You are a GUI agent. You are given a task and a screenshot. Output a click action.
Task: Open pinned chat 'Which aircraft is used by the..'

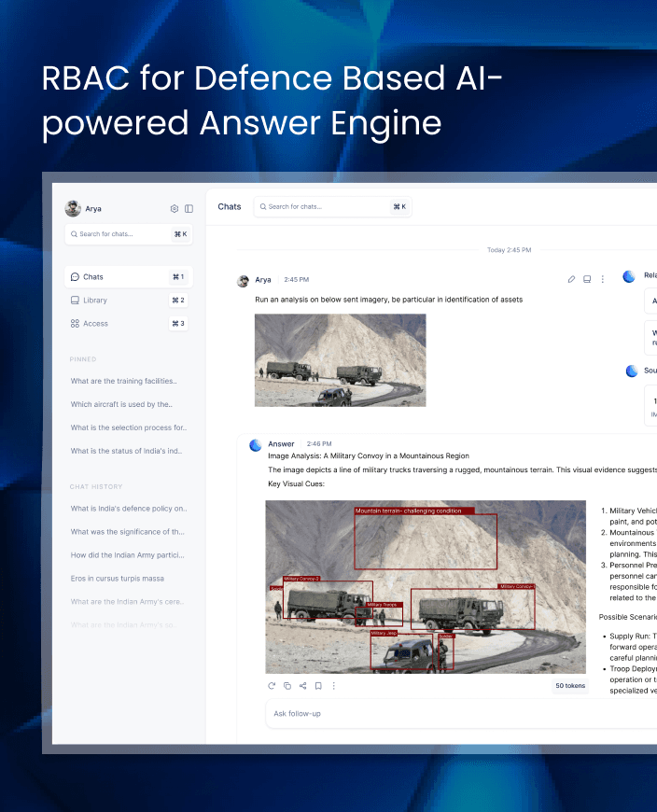(121, 404)
